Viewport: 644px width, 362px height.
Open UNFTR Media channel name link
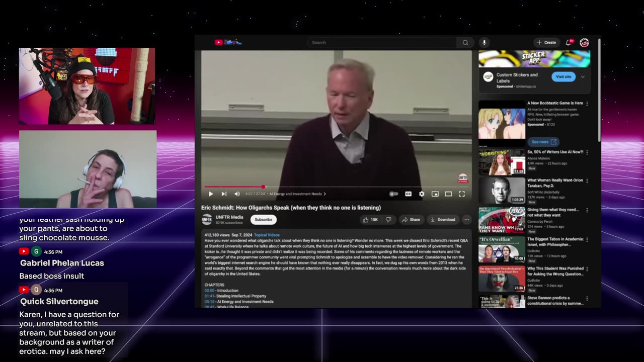pyautogui.click(x=229, y=217)
